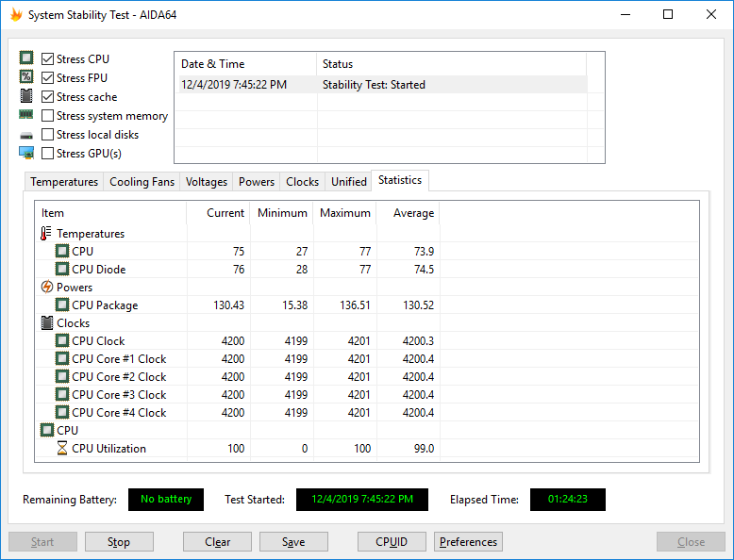This screenshot has height=560, width=734.
Task: Enable the Stress GPU(s) checkbox
Action: click(47, 154)
